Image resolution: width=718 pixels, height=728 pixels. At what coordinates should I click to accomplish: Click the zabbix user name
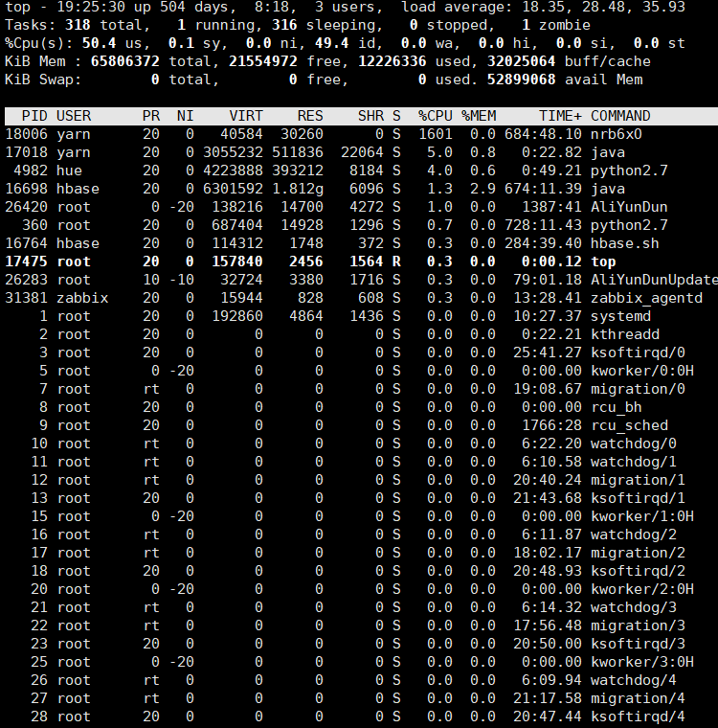pyautogui.click(x=82, y=298)
